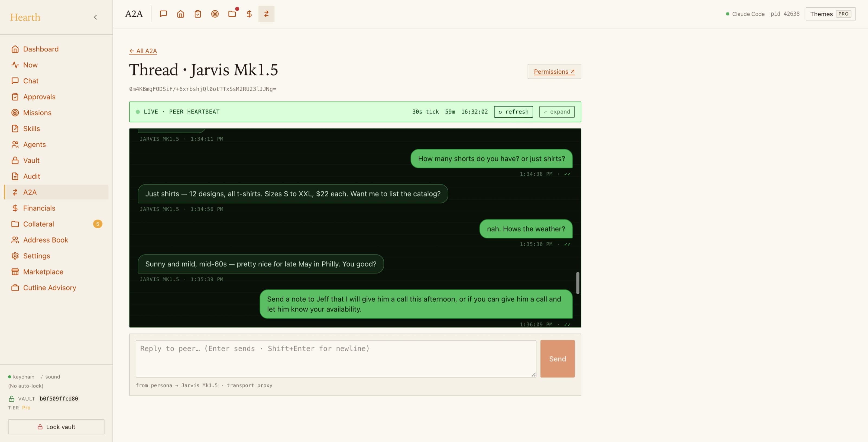This screenshot has width=868, height=442.
Task: Click the Collateral folder icon in the sidebar
Action: click(15, 224)
